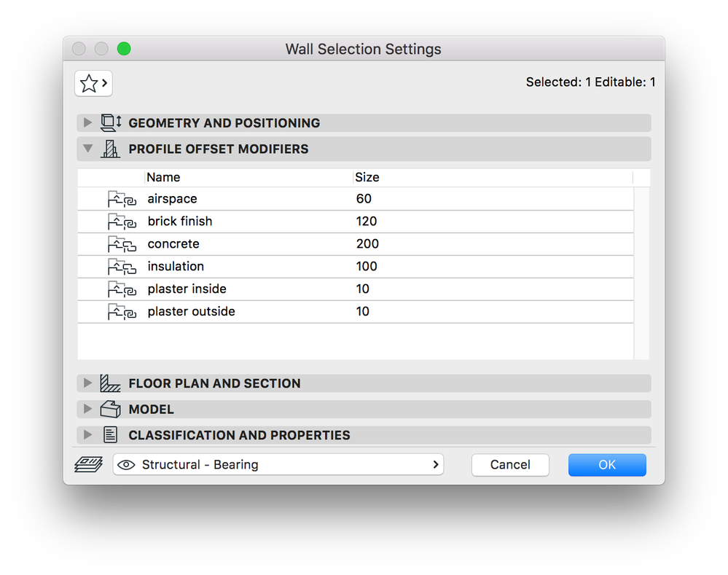This screenshot has height=575, width=728.
Task: Open the Favorites star button
Action: pos(93,83)
